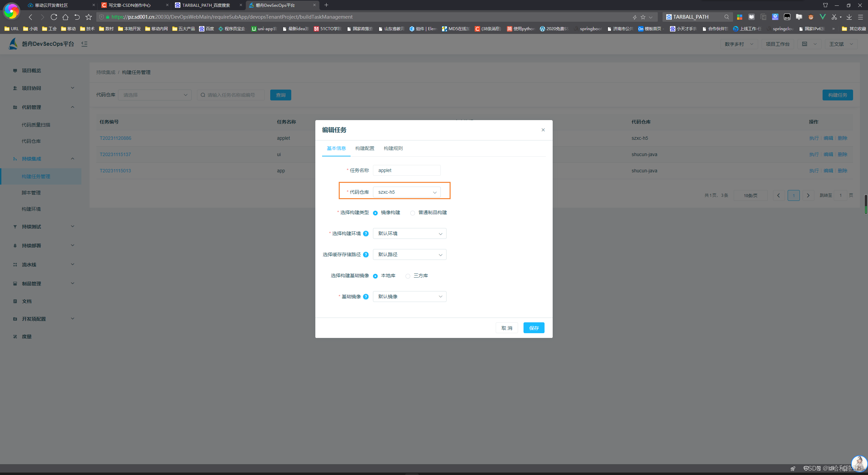Click the search magnifier in TARBALL_PATH box
Viewport: 868px width, 475px height.
click(727, 17)
